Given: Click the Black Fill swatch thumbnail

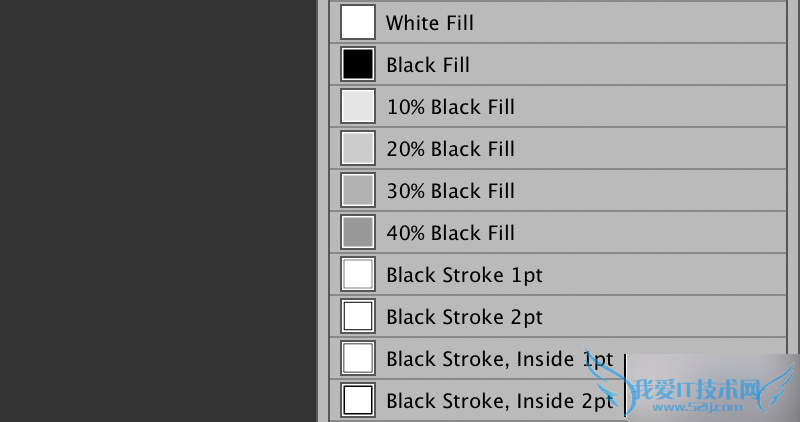Looking at the screenshot, I should tap(358, 64).
